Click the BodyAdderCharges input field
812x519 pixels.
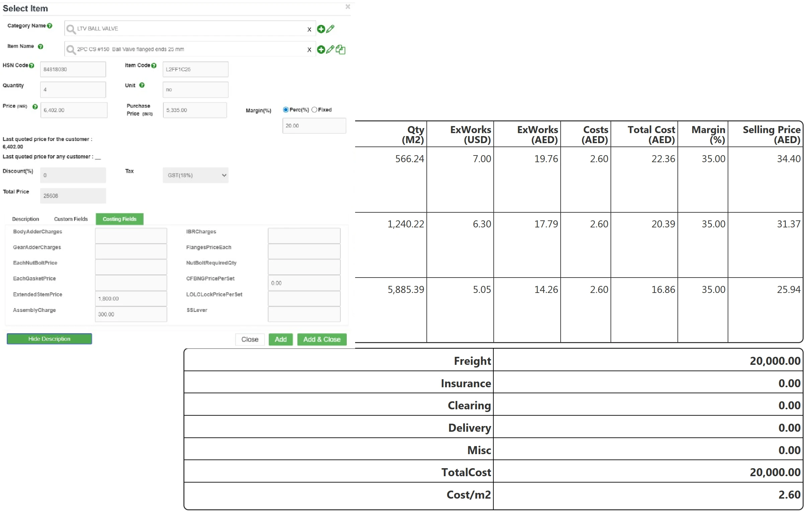[131, 236]
